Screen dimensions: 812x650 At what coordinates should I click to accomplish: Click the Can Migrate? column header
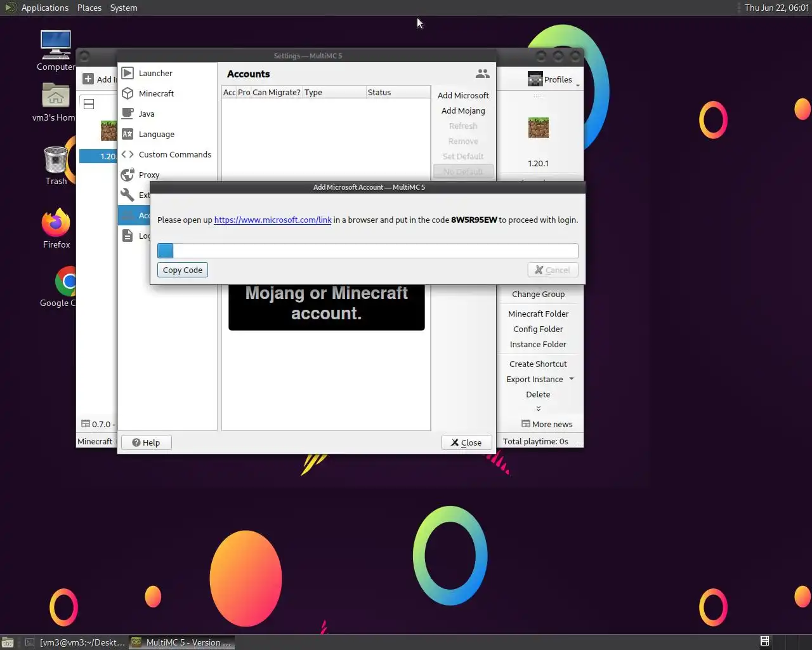click(277, 92)
